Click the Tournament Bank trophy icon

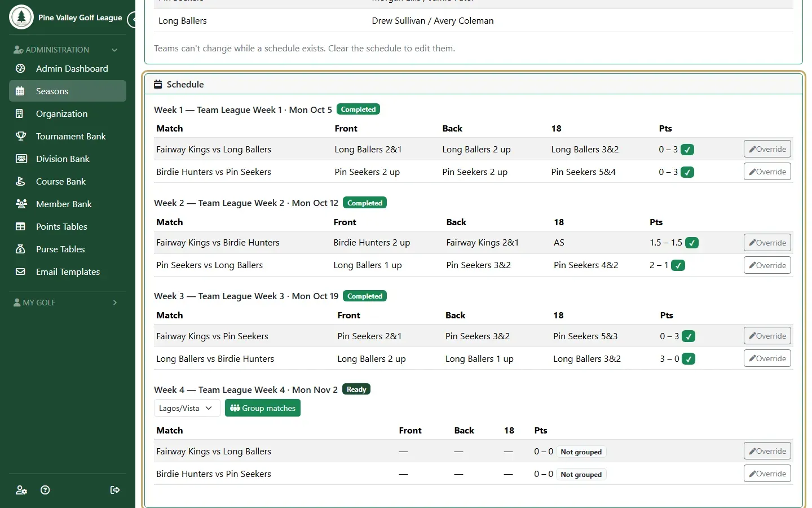point(20,136)
